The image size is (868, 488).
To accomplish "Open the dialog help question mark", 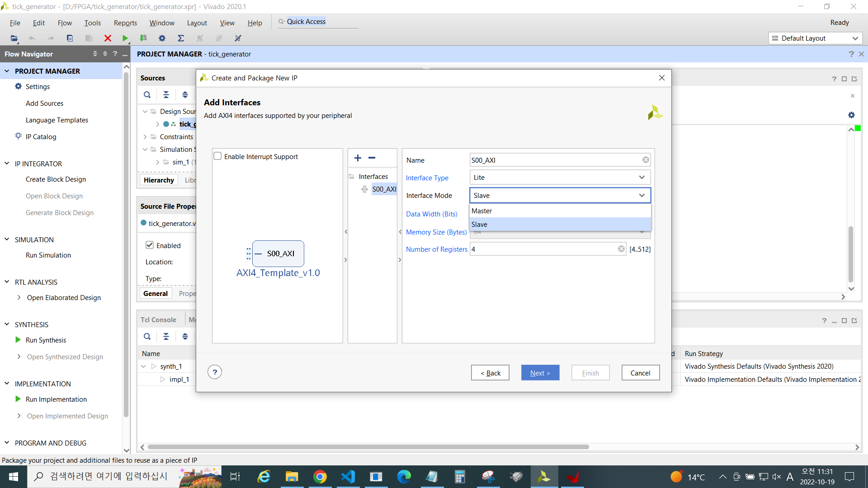I will click(x=215, y=372).
